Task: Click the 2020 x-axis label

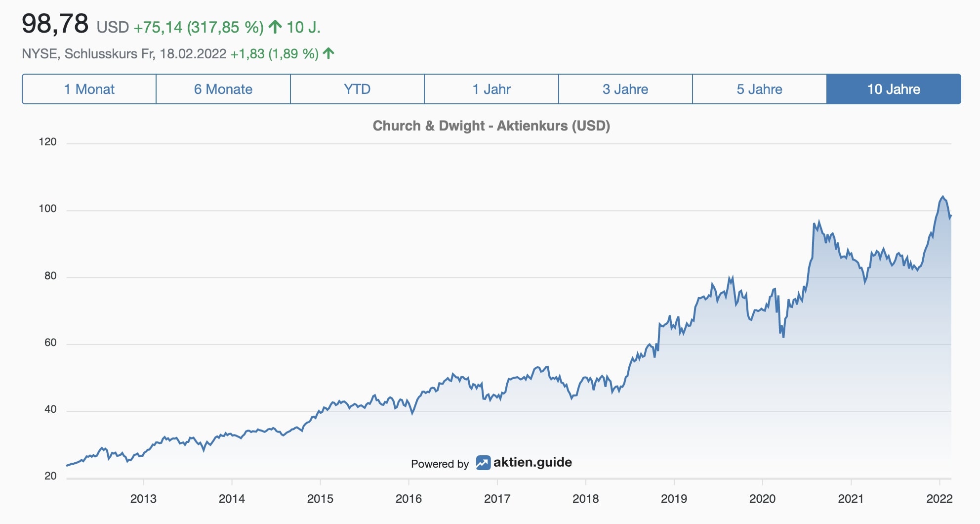Action: point(762,498)
